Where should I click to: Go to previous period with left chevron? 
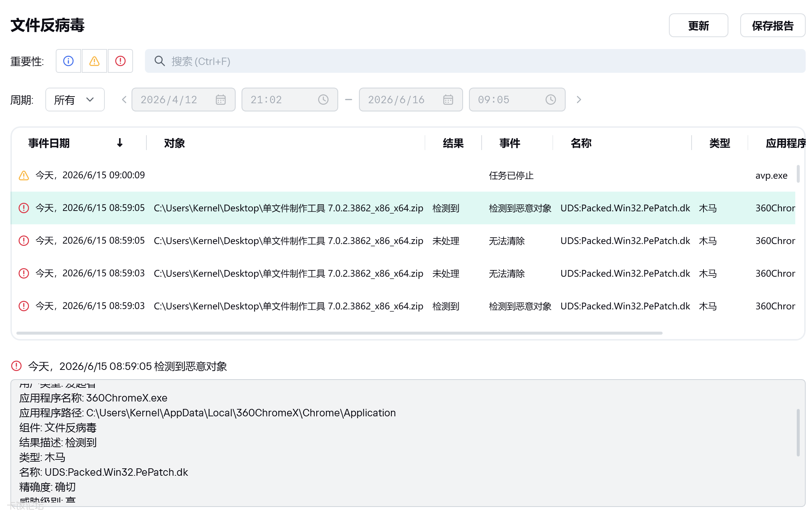[x=124, y=100]
